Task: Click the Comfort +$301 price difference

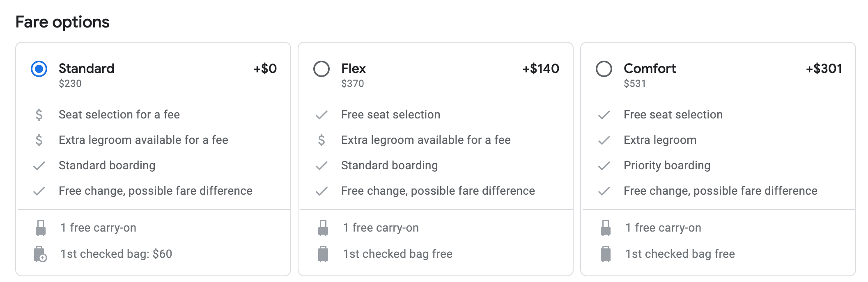Action: (x=824, y=68)
